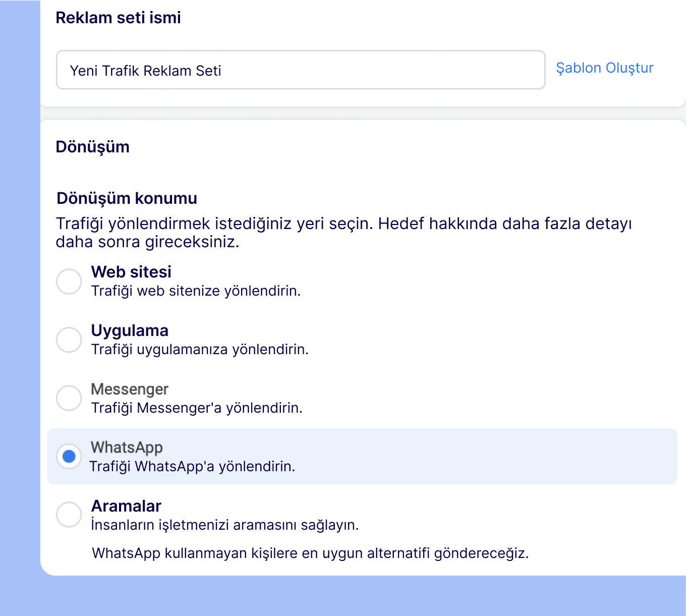
Task: Select the Web sitesi radio button
Action: click(x=69, y=282)
